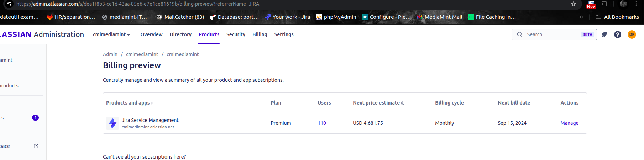Go to the Billing tab
The height and width of the screenshot is (160, 644).
(260, 34)
